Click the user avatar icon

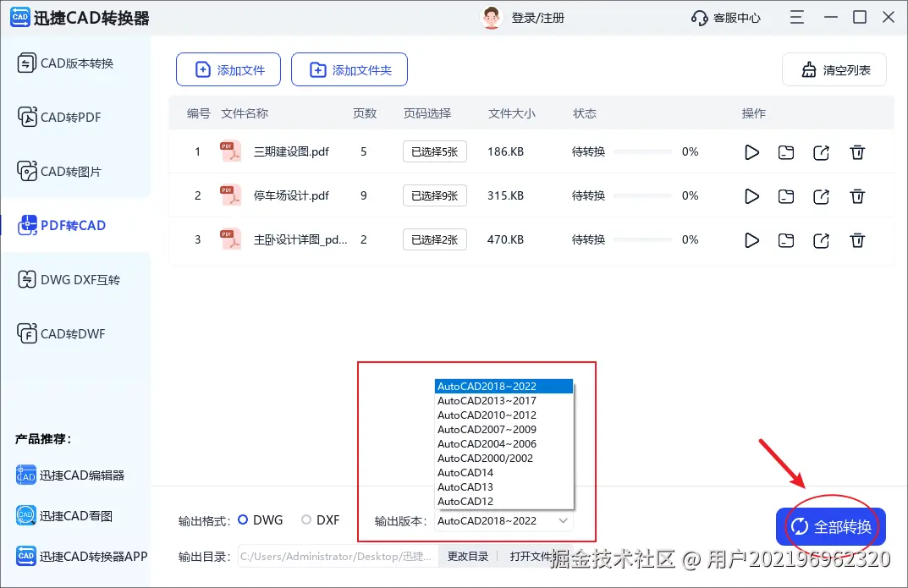[491, 18]
